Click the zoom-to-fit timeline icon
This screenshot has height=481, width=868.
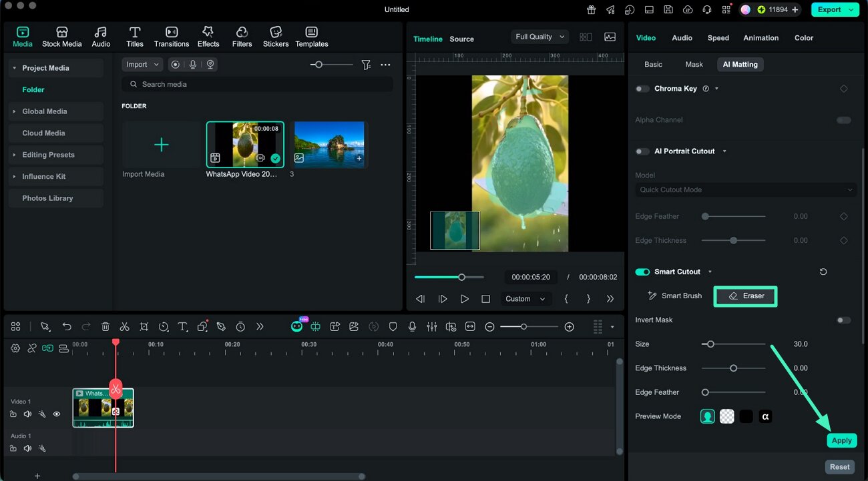click(470, 326)
